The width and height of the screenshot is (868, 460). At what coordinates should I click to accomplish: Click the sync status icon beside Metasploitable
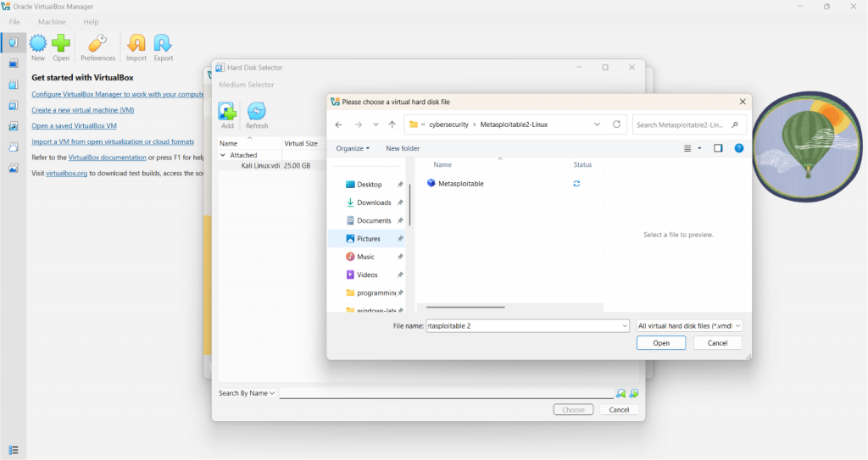(x=576, y=183)
